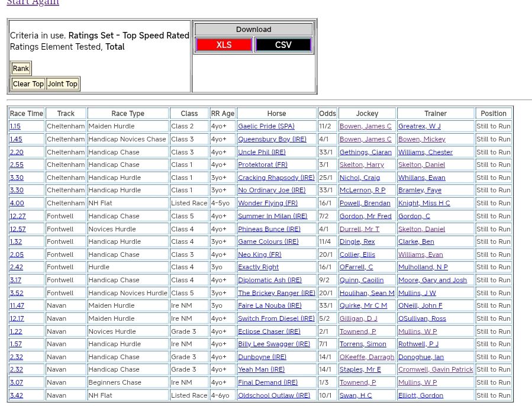Screen dimensions: 532x406
Task: Open the 3.42 Navan race time link
Action: point(16,396)
